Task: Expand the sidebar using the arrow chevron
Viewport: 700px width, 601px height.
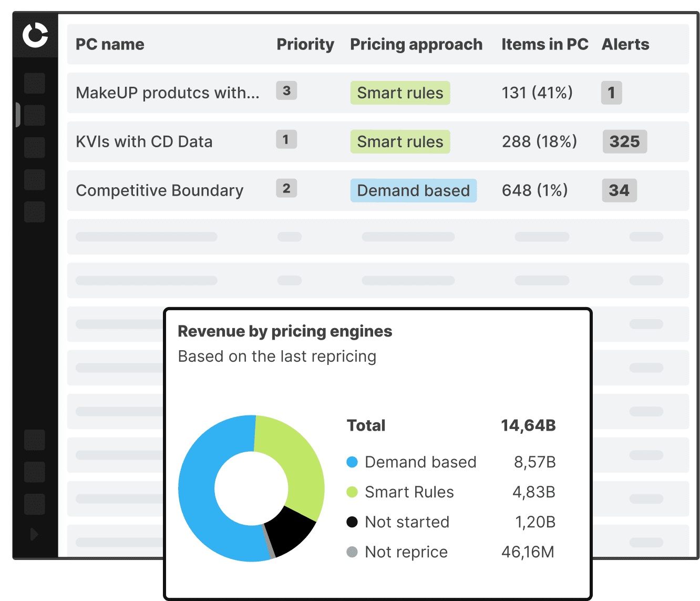Action: tap(34, 535)
